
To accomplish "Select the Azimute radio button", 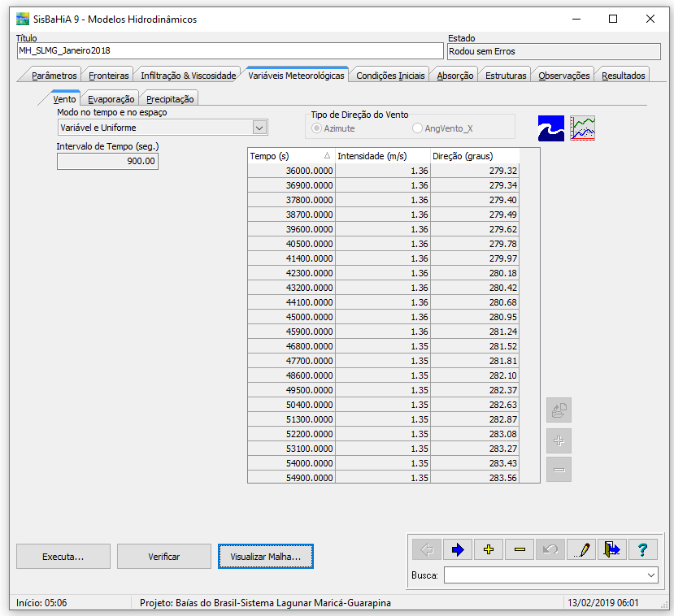I will [x=317, y=128].
